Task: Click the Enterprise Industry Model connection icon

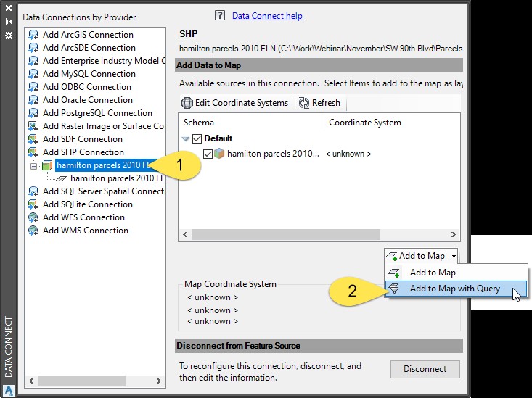Action: 33,61
